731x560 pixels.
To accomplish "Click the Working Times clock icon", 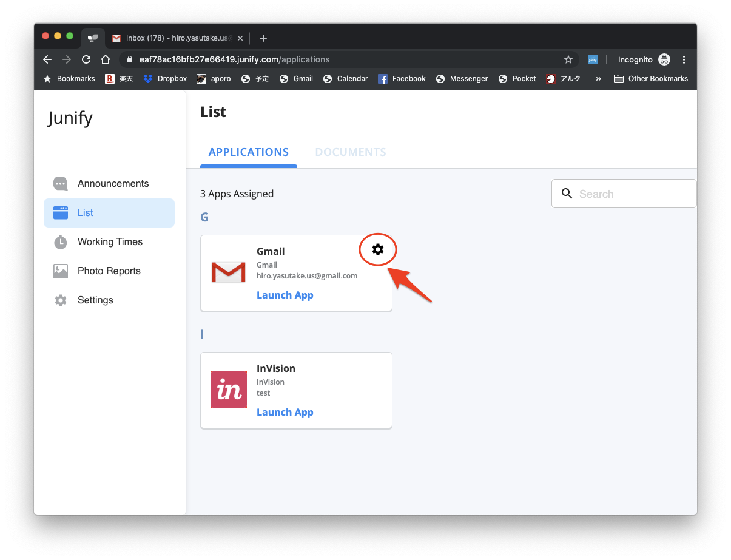I will tap(61, 242).
